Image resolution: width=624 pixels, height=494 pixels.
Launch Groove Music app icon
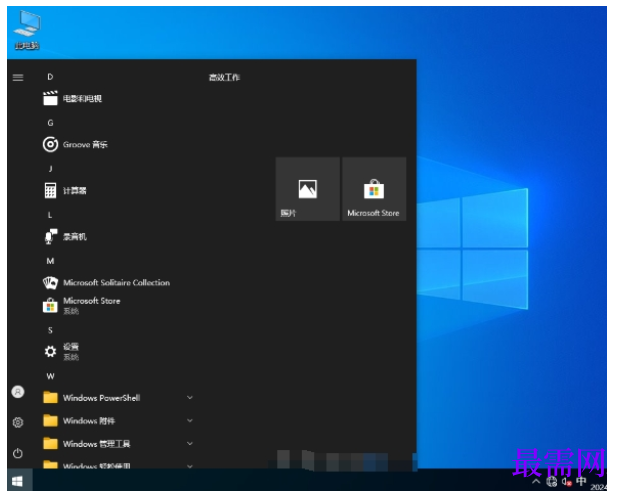50,144
